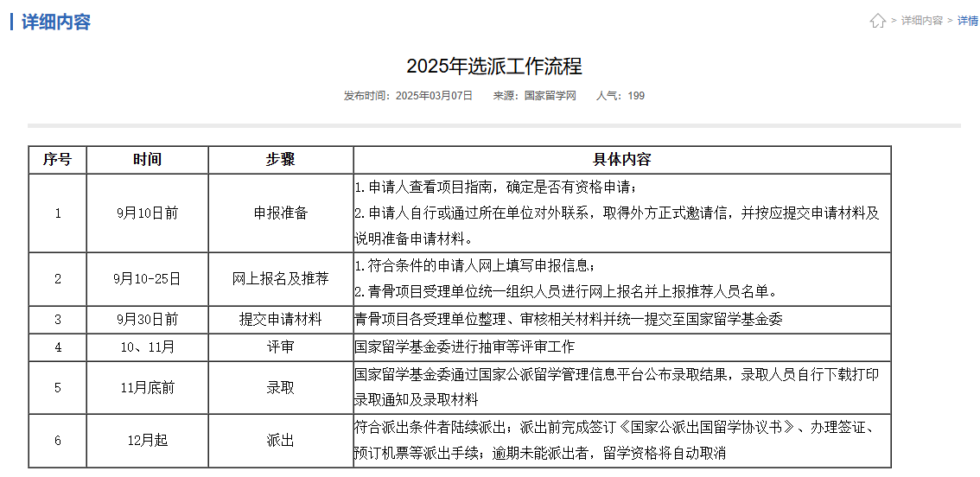
Task: Click the 详细内容 section heading
Action: (56, 22)
